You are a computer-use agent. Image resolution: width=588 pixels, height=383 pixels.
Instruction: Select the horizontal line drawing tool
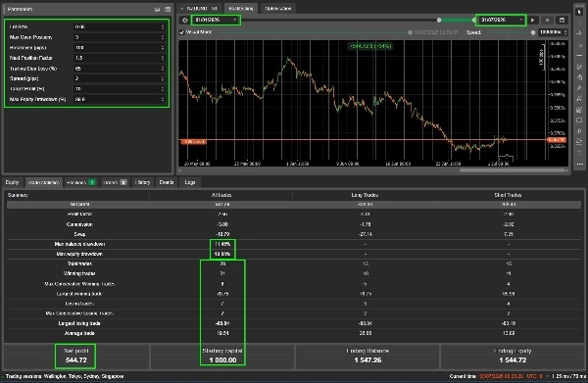coord(580,56)
